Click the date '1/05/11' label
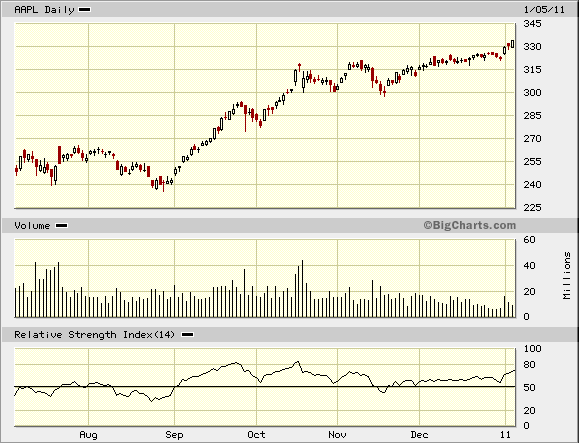Screen dimensions: 579x443 [544, 10]
